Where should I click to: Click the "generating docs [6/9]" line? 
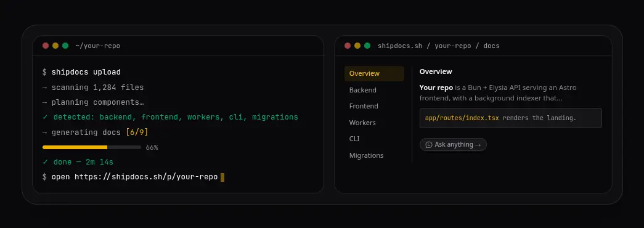tap(96, 132)
